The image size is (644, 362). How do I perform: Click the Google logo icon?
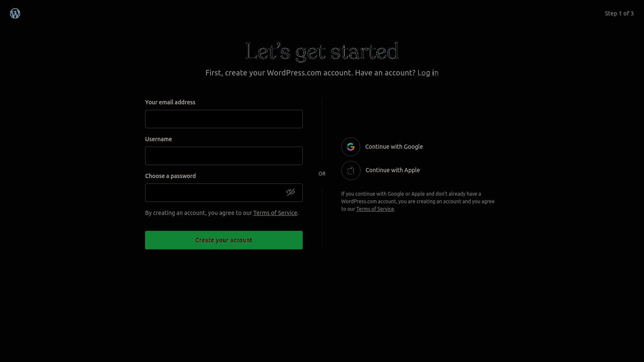[x=351, y=147]
